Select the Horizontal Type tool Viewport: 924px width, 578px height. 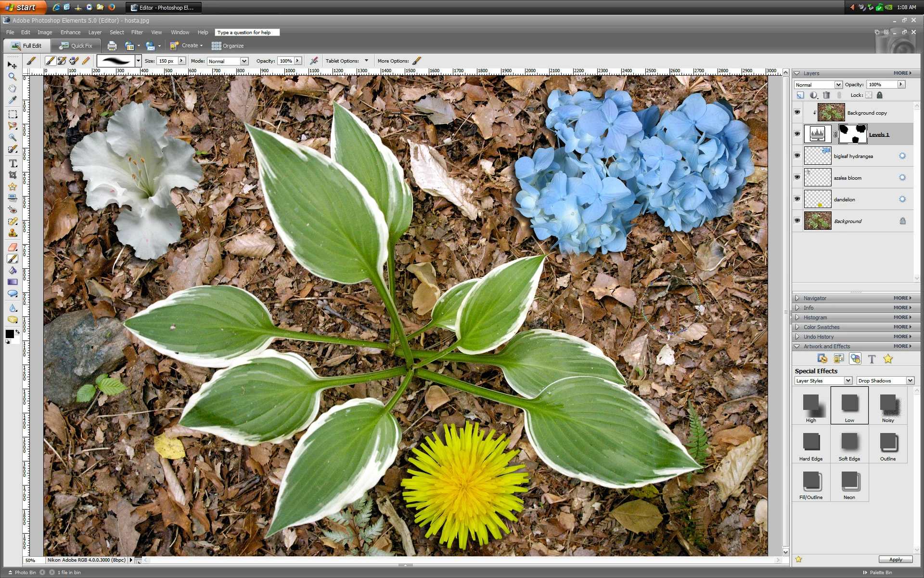point(13,163)
